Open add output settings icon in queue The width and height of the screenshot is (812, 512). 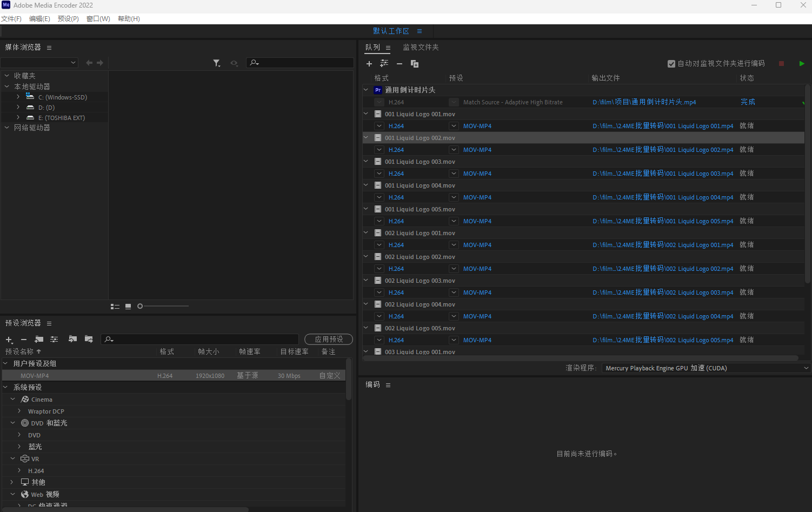tap(384, 64)
